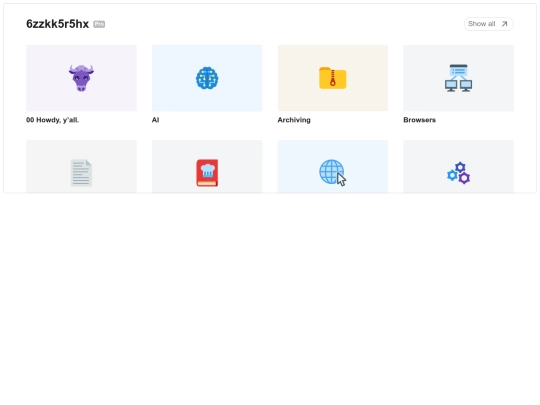Click the "Browsers" collection label

pyautogui.click(x=419, y=120)
